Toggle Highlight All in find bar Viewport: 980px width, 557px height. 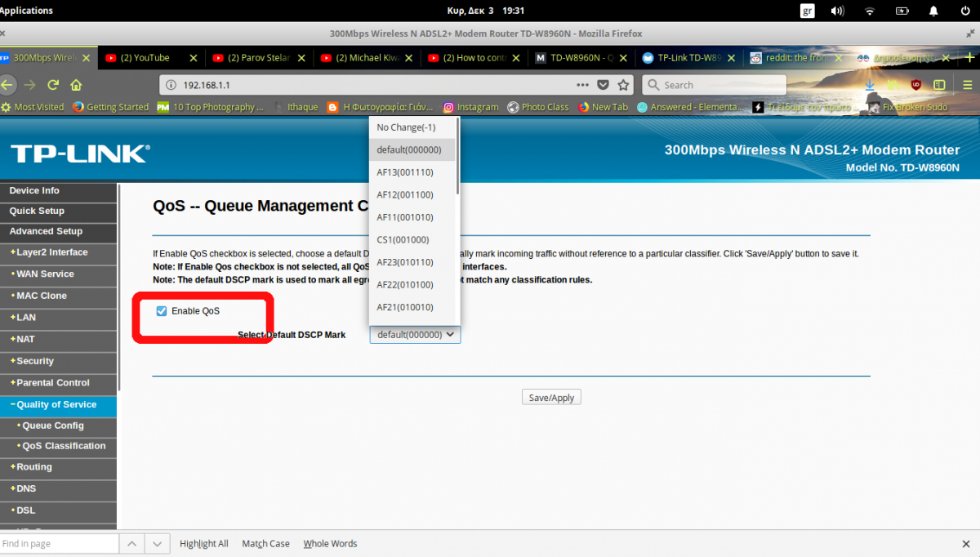[204, 544]
